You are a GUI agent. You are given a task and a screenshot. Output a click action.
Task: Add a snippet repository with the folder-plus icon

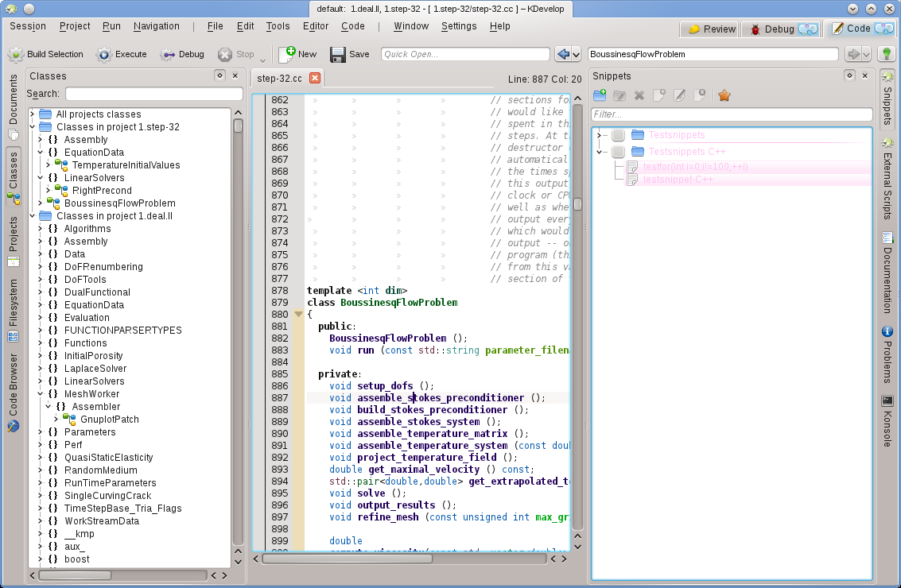(600, 95)
